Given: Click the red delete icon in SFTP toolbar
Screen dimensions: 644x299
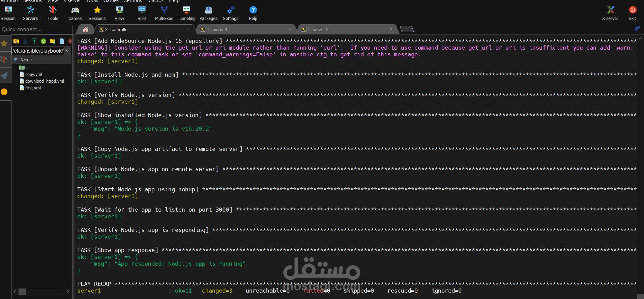Looking at the screenshot, I should (x=70, y=41).
